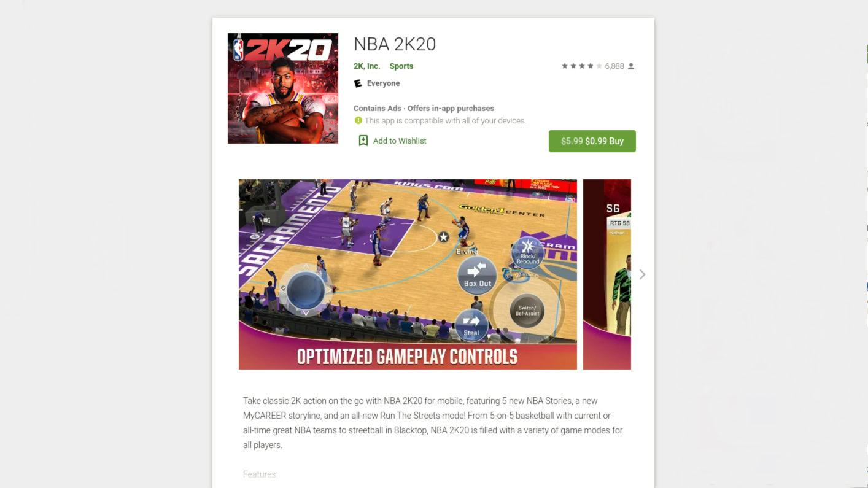Screen dimensions: 868x488
Task: Click the Everyone ESRB rating icon
Action: [x=358, y=83]
